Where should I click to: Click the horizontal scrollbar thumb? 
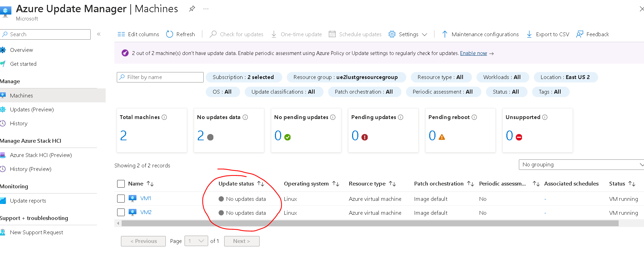pos(370,223)
